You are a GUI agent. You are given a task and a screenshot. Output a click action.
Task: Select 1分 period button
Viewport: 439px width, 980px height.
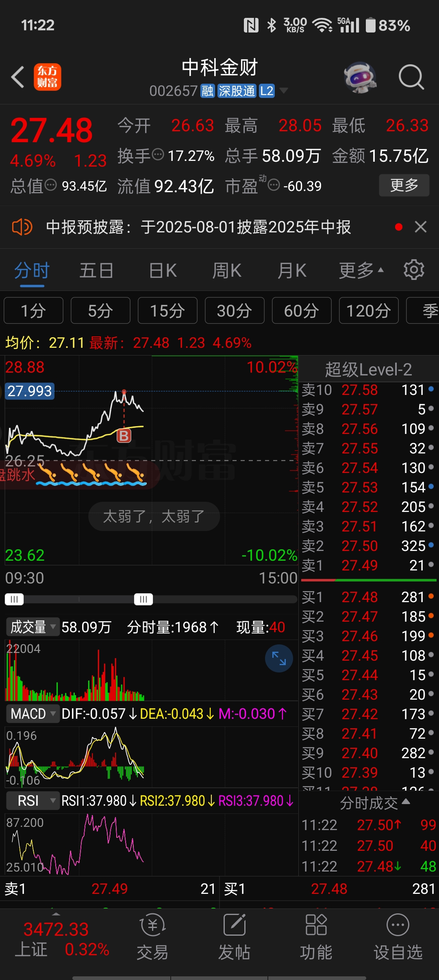(x=33, y=310)
